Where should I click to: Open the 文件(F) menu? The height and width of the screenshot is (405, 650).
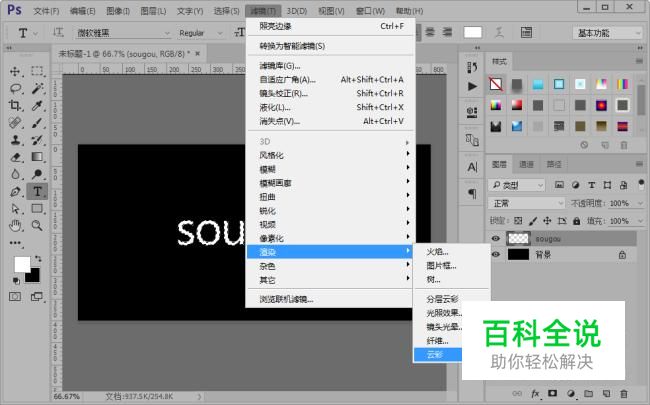(x=46, y=11)
